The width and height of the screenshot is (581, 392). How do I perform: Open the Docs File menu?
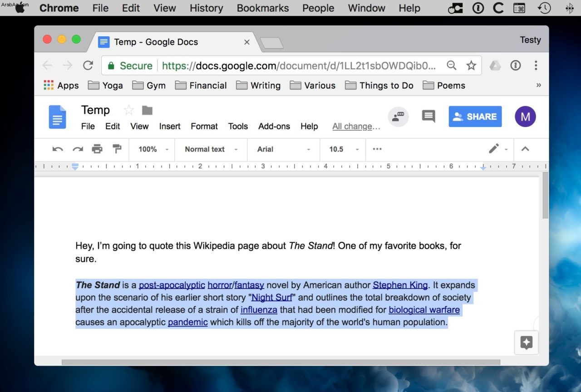[88, 126]
